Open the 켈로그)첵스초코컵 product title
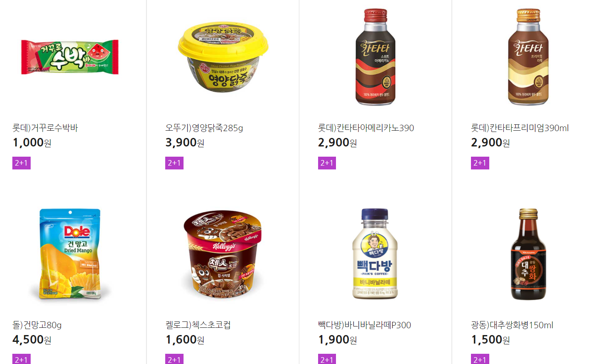 [198, 325]
